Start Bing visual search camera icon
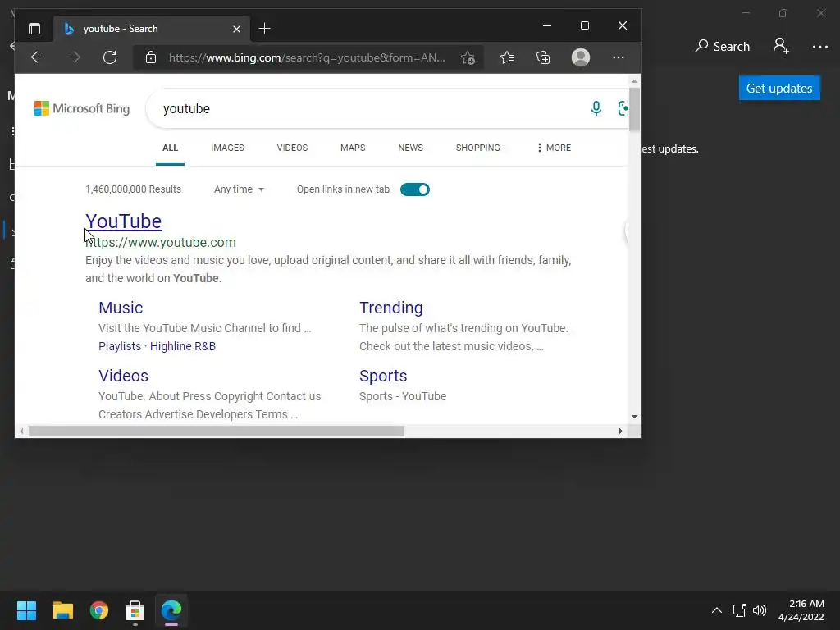Viewport: 840px width, 630px height. tap(623, 108)
